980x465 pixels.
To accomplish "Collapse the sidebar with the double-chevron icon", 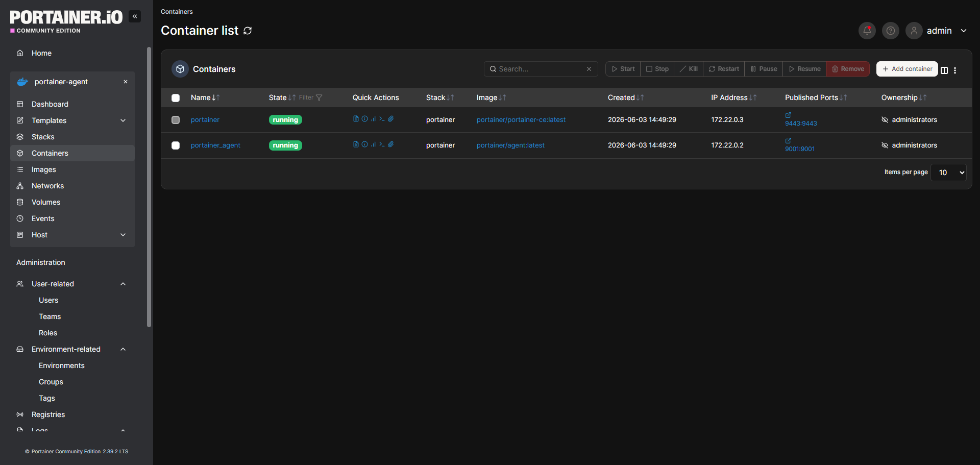I will [x=135, y=16].
